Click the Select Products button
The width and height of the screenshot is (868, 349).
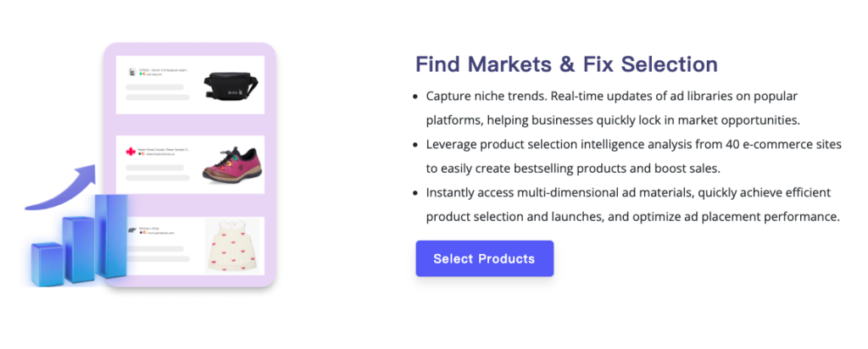484,258
